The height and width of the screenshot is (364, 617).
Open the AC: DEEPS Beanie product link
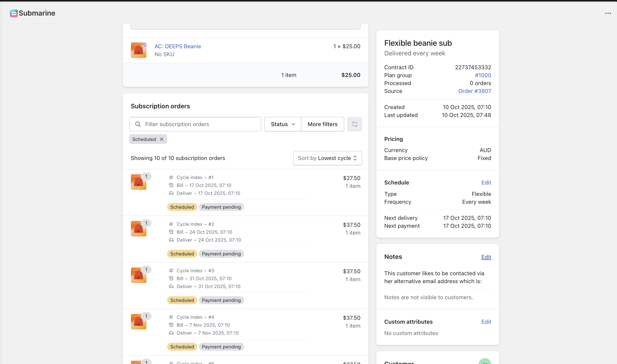[178, 46]
